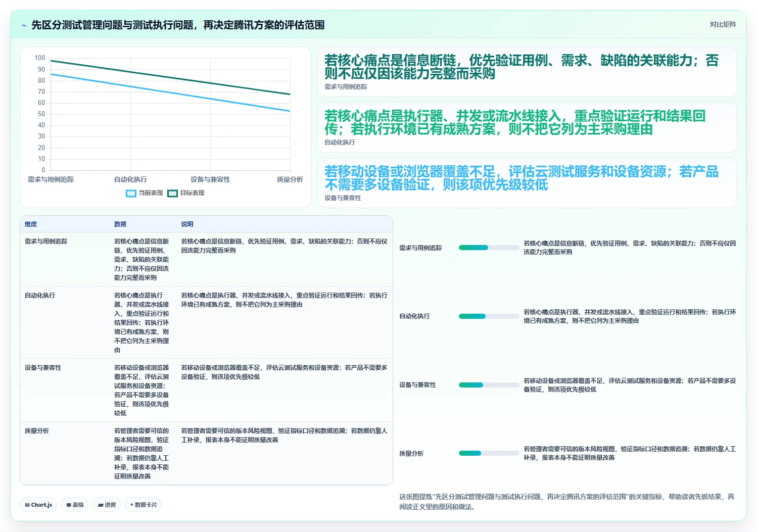Image resolution: width=757 pixels, height=532 pixels.
Task: Toggle the 当前表现 legend swatch
Action: click(x=131, y=194)
